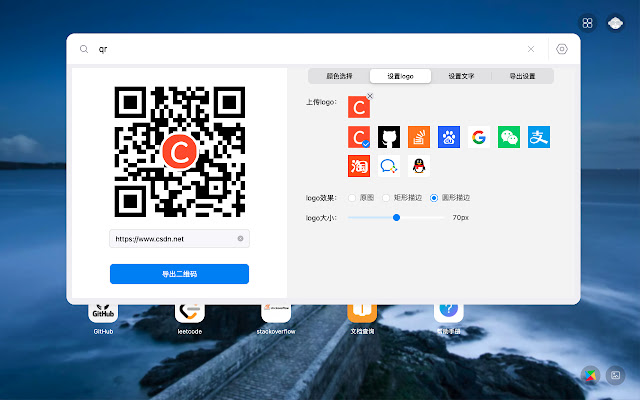The image size is (640, 400).
Task: Switch to the 颜色选择 tab
Action: click(339, 76)
